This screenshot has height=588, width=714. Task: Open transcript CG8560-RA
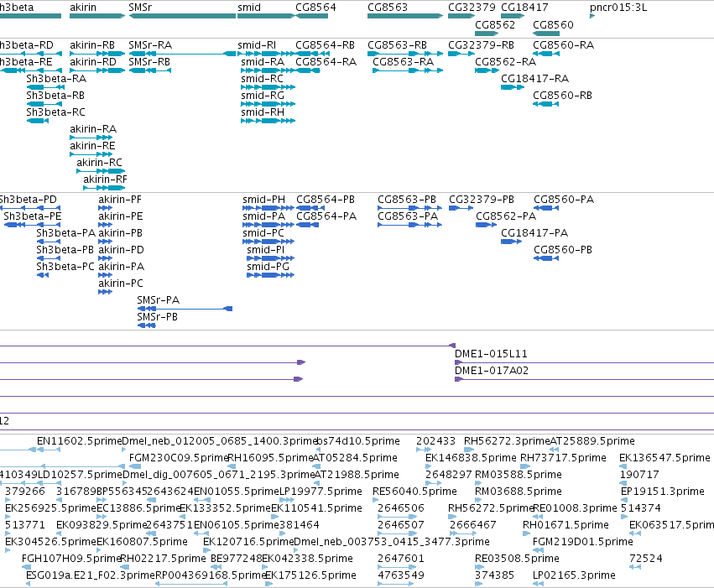pos(563,45)
